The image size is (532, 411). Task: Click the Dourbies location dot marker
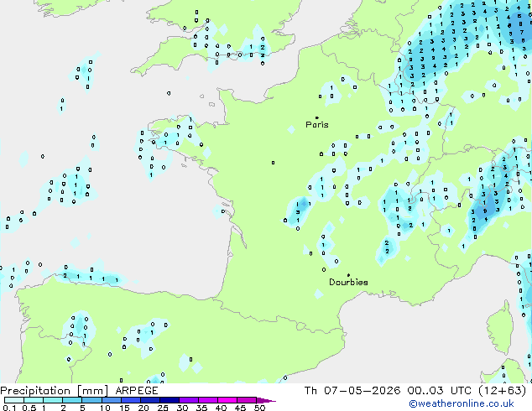(348, 275)
